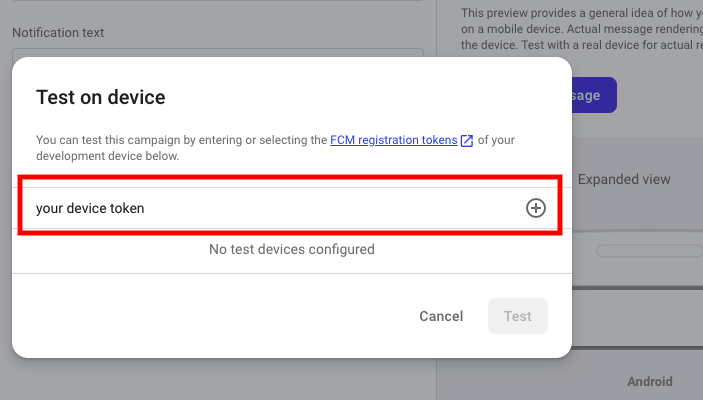703x400 pixels.
Task: Focus the device token input field
Action: 270,208
